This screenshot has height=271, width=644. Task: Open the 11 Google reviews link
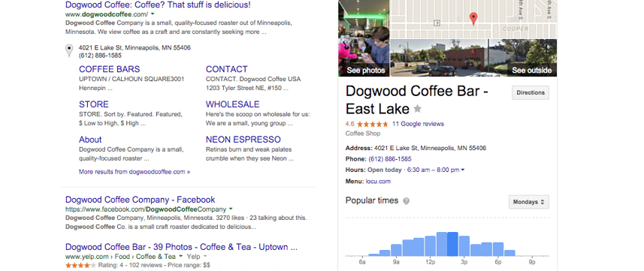(418, 124)
